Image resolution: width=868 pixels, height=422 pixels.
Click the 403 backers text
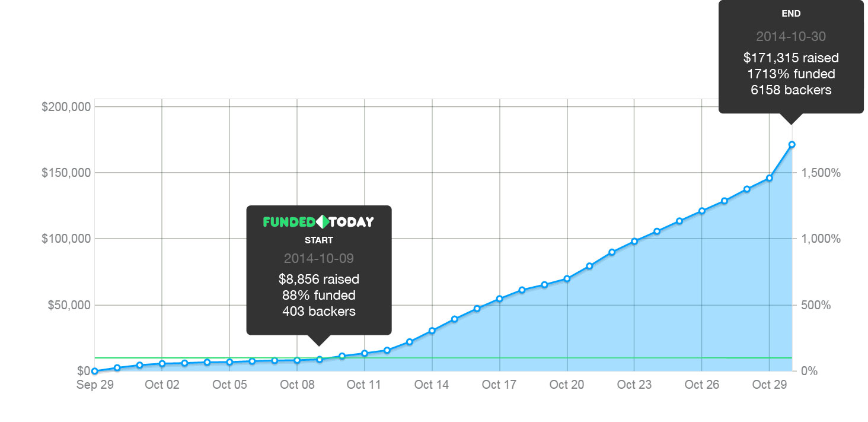(x=319, y=310)
